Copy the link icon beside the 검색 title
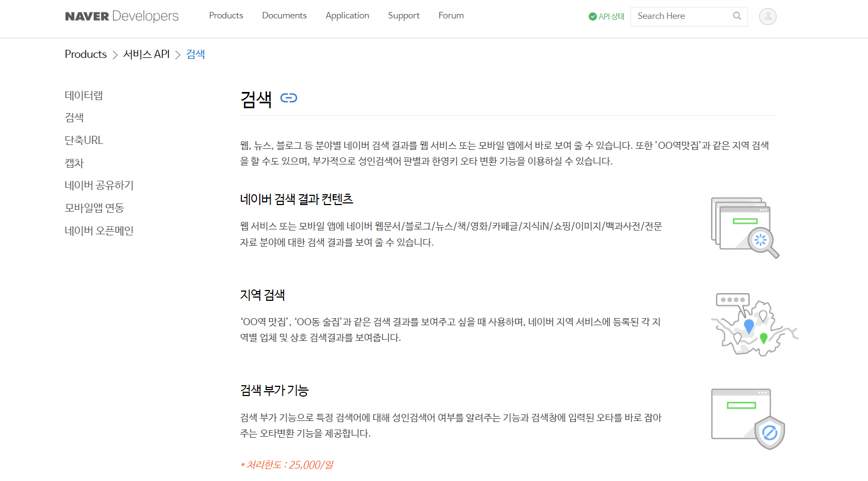The width and height of the screenshot is (868, 481). coord(288,98)
